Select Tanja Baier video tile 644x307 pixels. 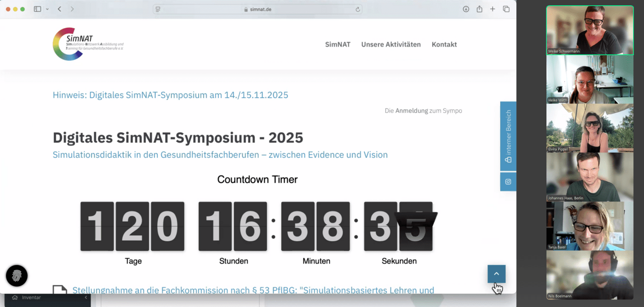tap(590, 226)
